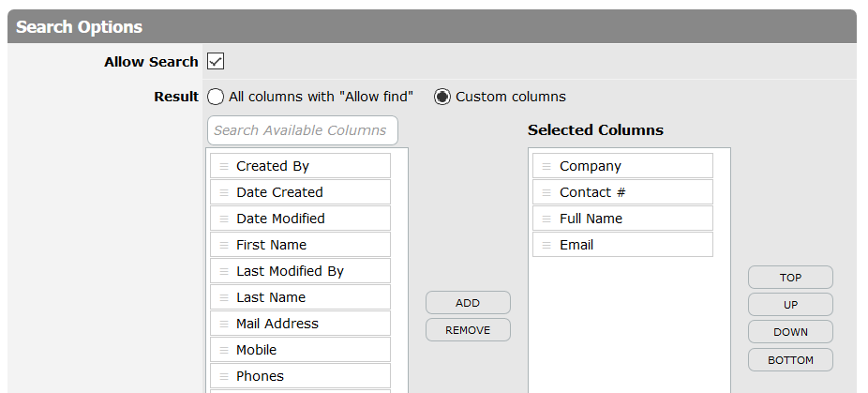
Task: Select Last Name in available columns
Action: tap(300, 297)
